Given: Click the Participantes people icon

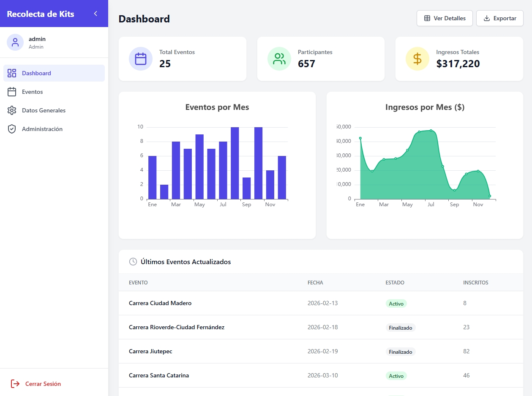Looking at the screenshot, I should [x=279, y=59].
